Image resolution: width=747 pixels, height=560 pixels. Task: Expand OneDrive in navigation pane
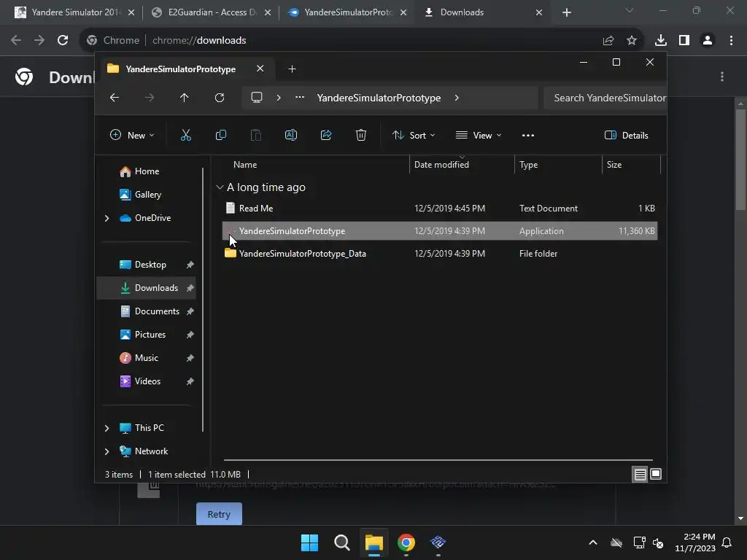[x=107, y=218]
